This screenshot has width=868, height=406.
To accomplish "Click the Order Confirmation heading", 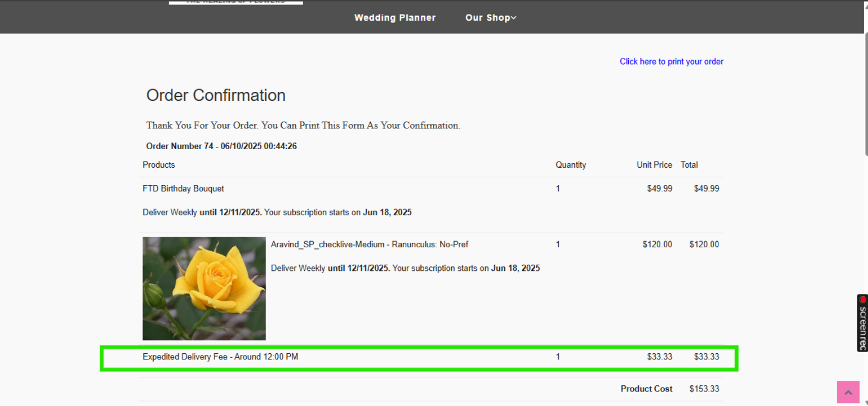I will 216,95.
